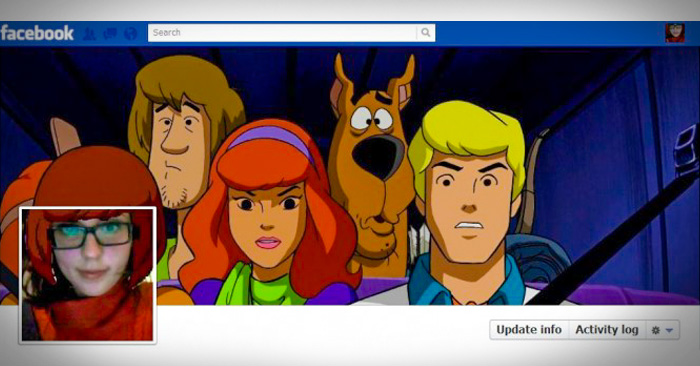Click the Facebook logo
This screenshot has width=700, height=366.
pyautogui.click(x=37, y=33)
